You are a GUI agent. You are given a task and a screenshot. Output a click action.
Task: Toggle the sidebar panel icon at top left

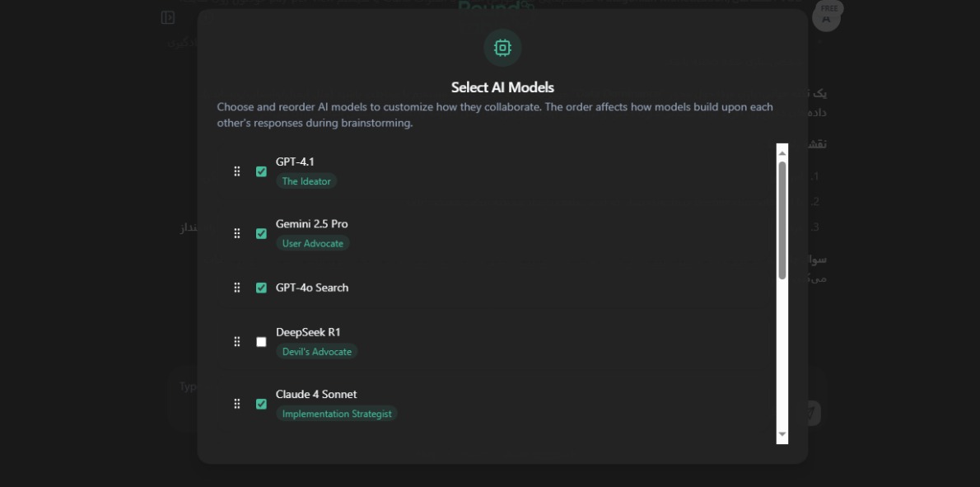click(167, 17)
